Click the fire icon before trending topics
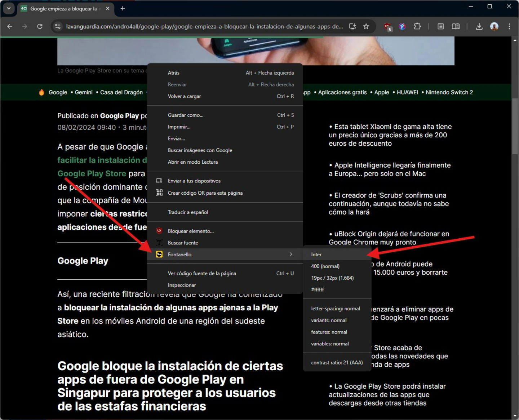The height and width of the screenshot is (420, 519). pos(41,92)
